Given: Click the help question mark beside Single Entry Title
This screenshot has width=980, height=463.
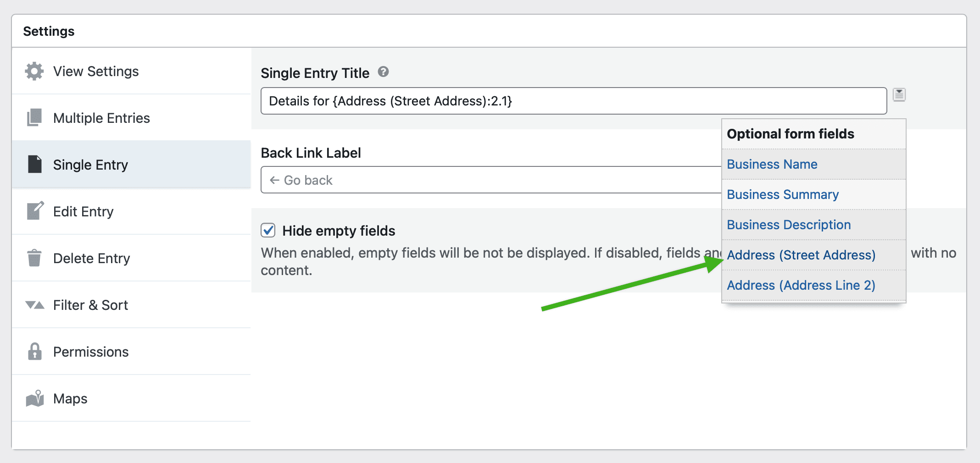Looking at the screenshot, I should [x=384, y=72].
